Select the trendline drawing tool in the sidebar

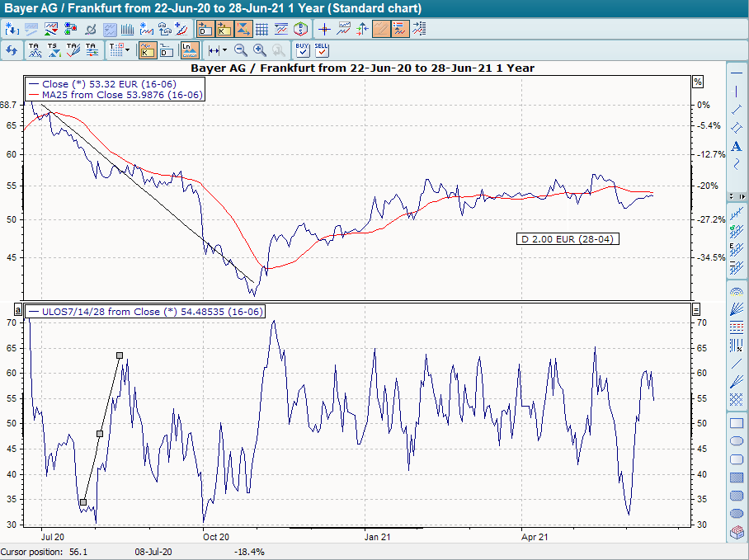pyautogui.click(x=737, y=108)
